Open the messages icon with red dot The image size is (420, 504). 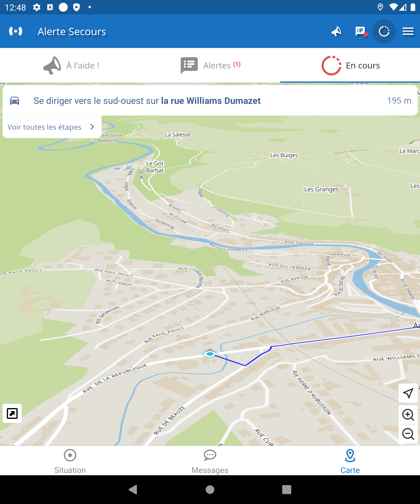click(x=360, y=31)
